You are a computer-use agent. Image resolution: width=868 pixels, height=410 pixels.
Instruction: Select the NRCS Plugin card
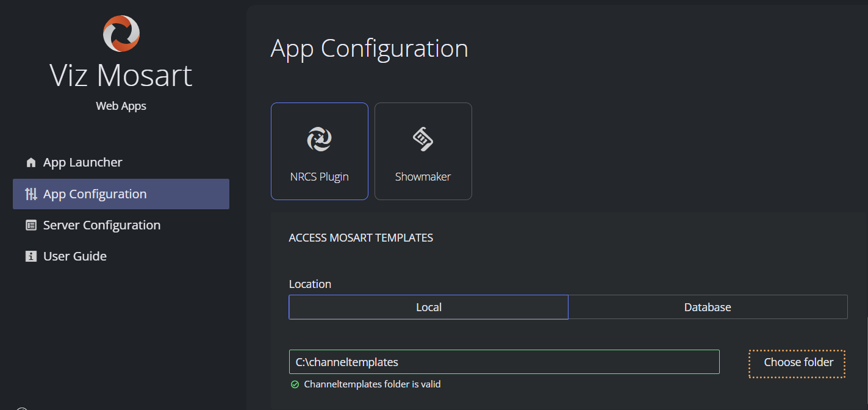(x=320, y=151)
